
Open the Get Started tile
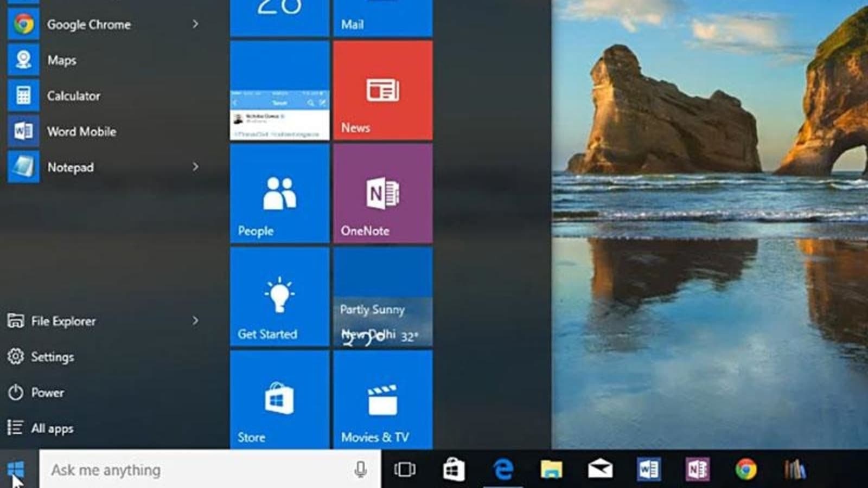click(x=279, y=297)
